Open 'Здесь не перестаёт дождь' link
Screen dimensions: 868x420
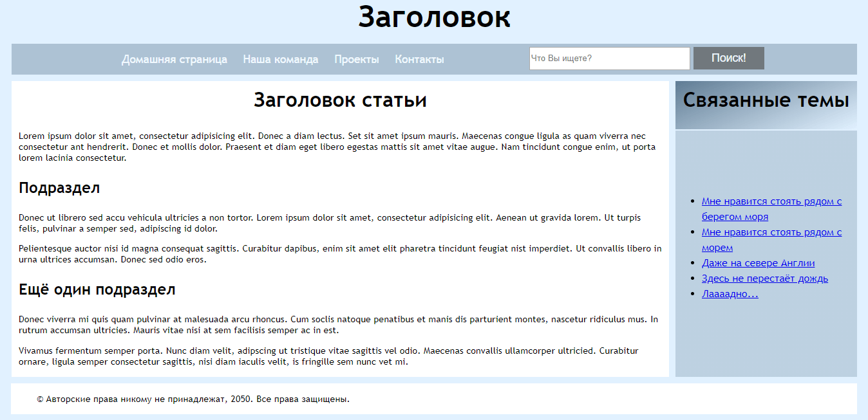pyautogui.click(x=764, y=278)
